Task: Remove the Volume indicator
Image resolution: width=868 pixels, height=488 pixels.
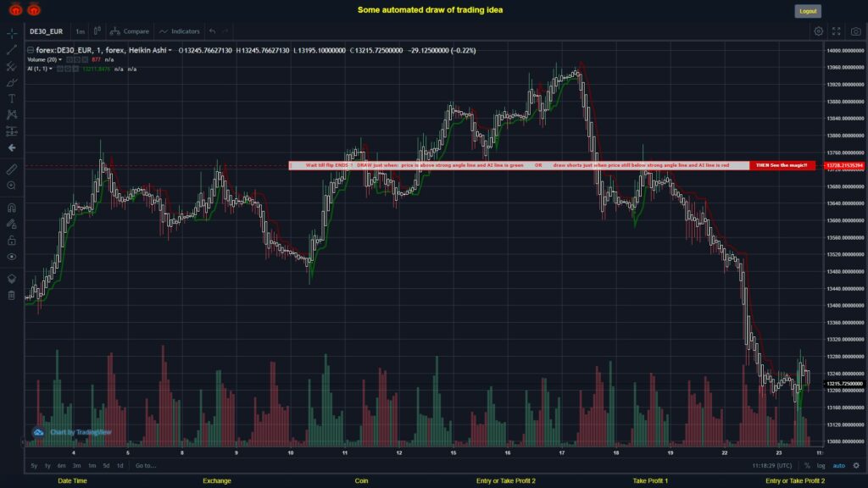Action: [x=85, y=60]
